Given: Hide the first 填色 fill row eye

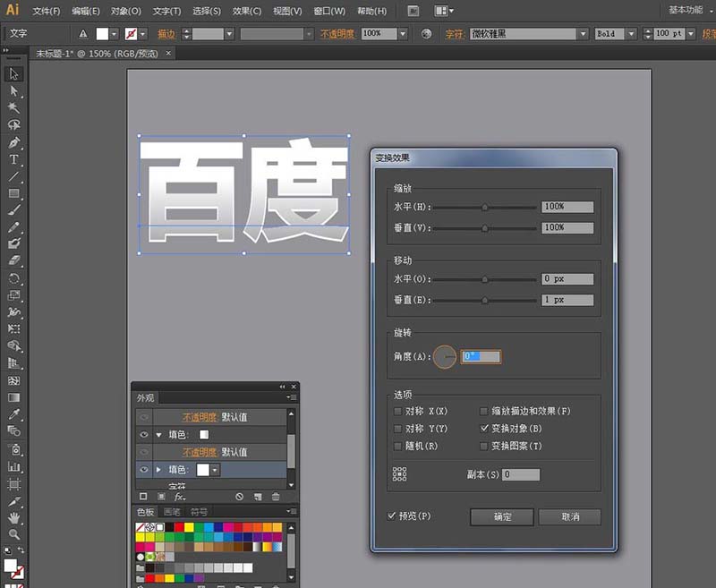Looking at the screenshot, I should (x=144, y=435).
